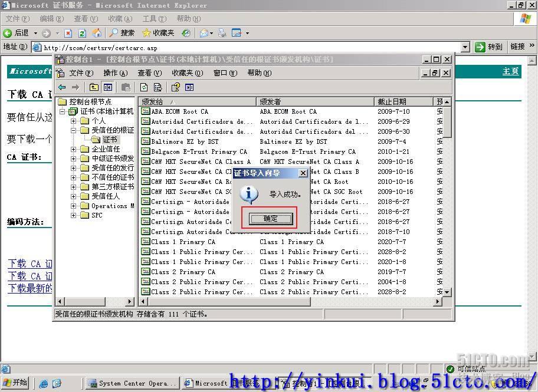Click the System Center Opera taskbar button
Viewport: 538px width, 392px height.
click(x=133, y=383)
